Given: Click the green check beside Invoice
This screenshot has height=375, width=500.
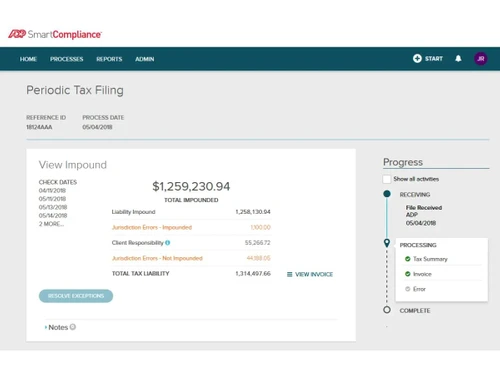Looking at the screenshot, I should click(x=407, y=274).
